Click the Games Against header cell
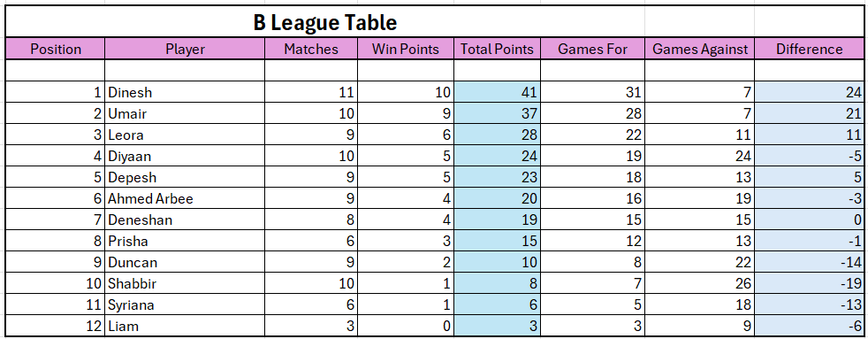The height and width of the screenshot is (339, 868). pos(700,49)
